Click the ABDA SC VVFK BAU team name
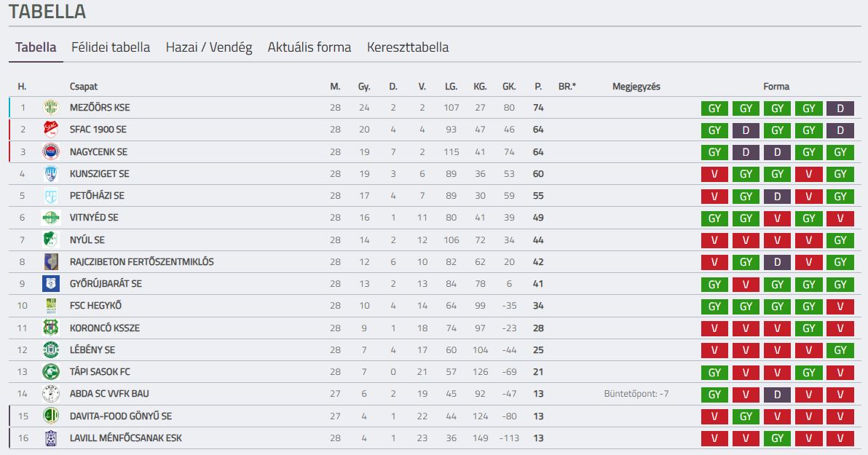 109,394
